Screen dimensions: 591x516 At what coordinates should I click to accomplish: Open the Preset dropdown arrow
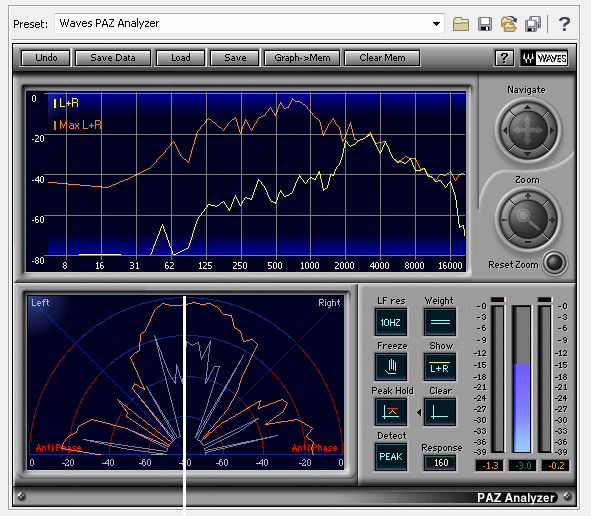(x=436, y=24)
